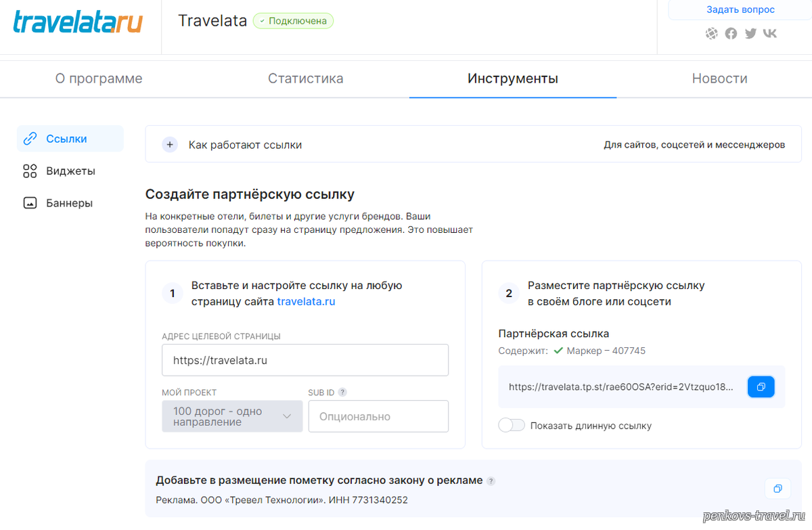812x530 pixels.
Task: Click the travelata.ru logo
Action: tap(78, 21)
